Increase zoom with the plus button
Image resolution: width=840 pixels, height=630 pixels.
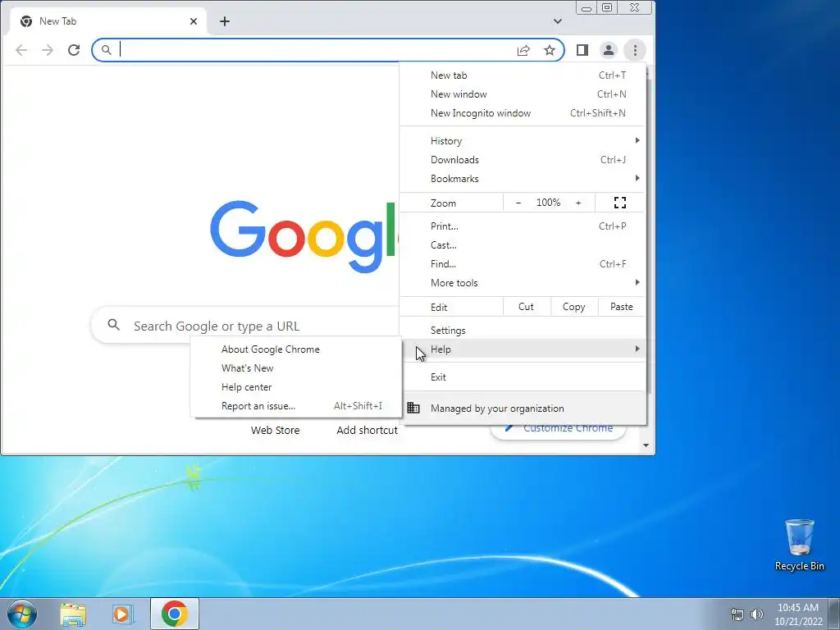(x=578, y=203)
